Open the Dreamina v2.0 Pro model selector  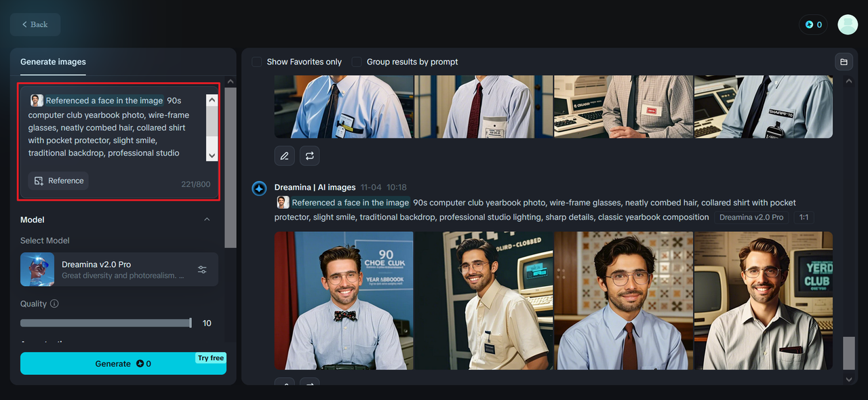[x=108, y=269]
